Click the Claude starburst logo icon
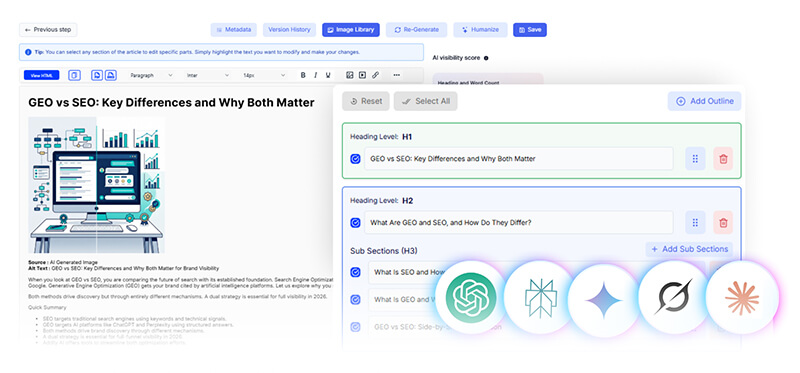 pyautogui.click(x=742, y=298)
